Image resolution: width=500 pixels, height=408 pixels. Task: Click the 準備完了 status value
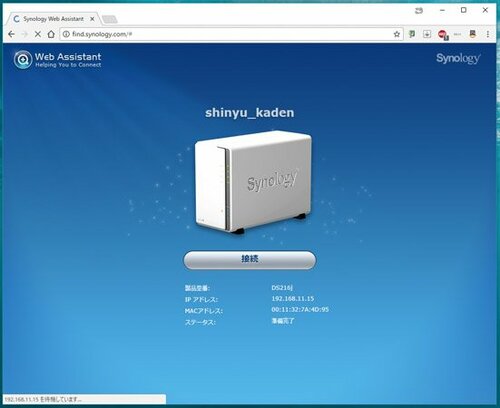point(283,321)
